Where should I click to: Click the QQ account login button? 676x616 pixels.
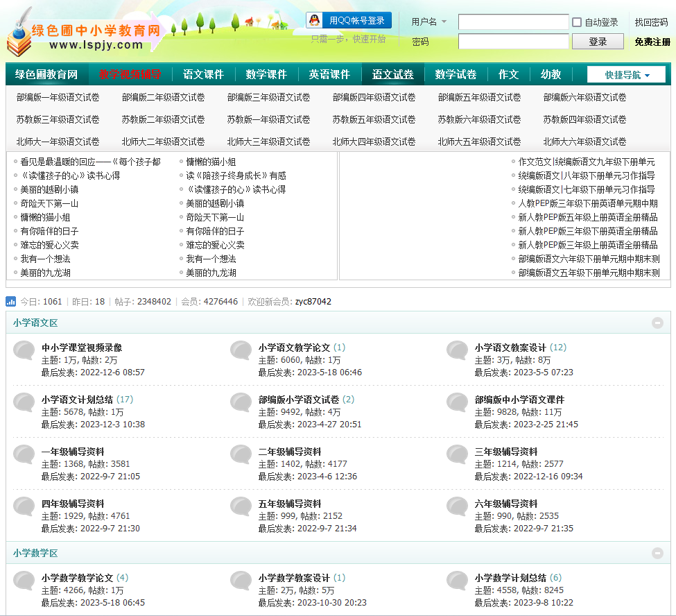(349, 21)
